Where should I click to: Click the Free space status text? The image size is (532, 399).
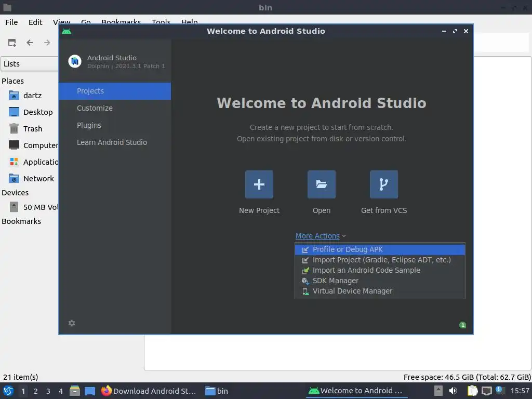467,377
